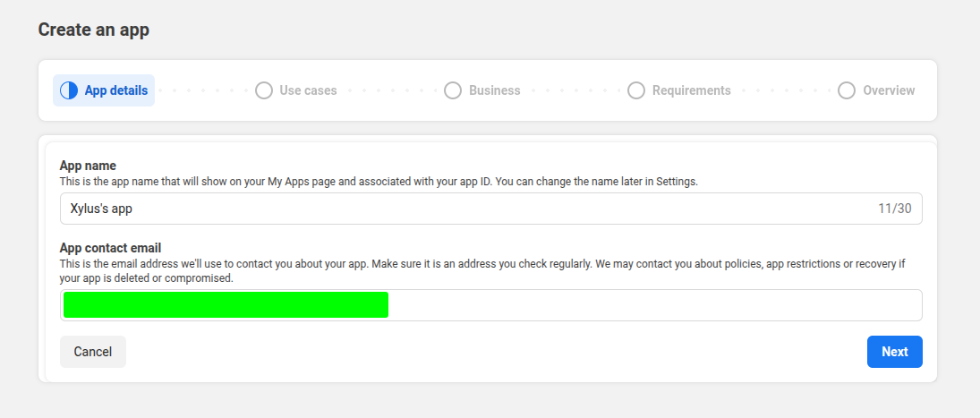Switch to the Overview step label
The image size is (980, 418).
click(x=889, y=90)
